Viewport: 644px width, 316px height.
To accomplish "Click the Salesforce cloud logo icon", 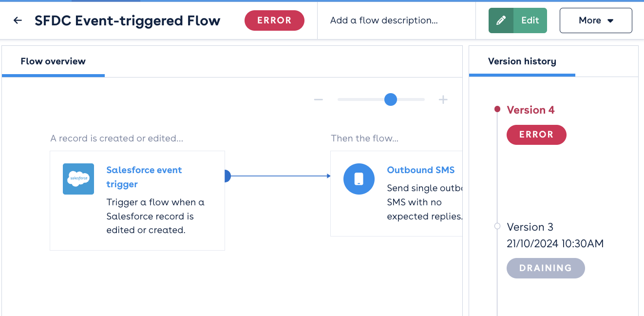I will (x=78, y=179).
